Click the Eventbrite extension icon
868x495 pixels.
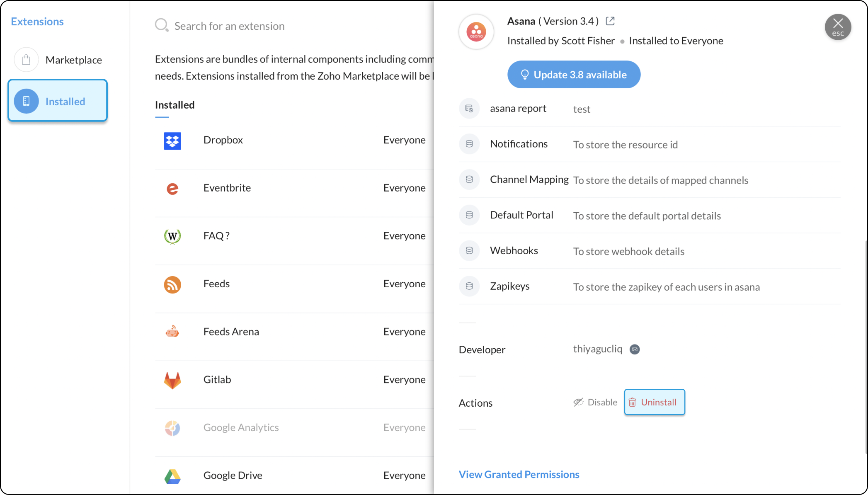(172, 189)
